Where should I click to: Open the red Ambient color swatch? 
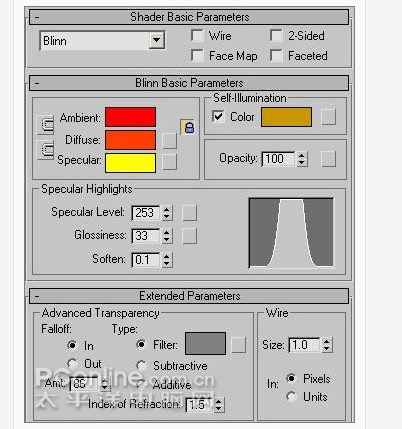point(130,117)
